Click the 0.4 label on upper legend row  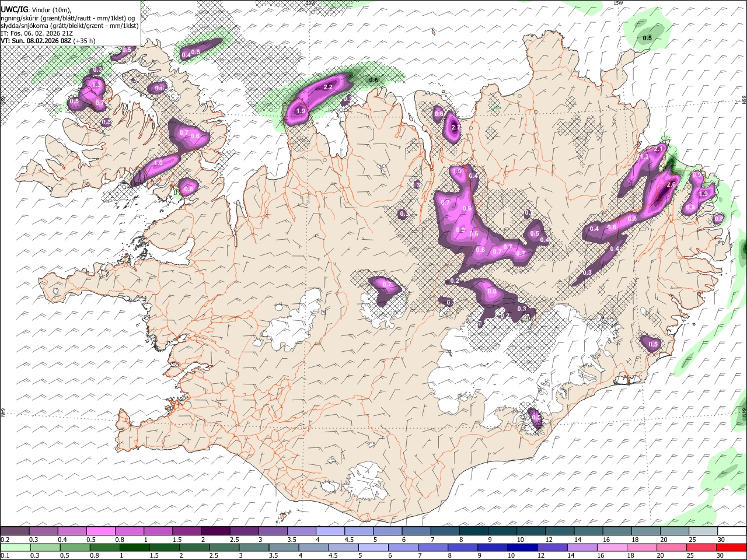point(62,540)
